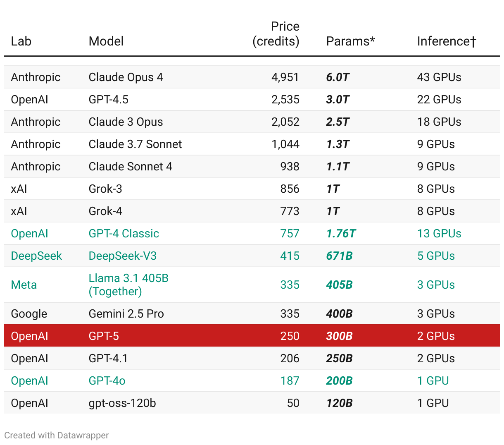This screenshot has height=445, width=504.
Task: Select the gpt-oss-120b model cell
Action: 122,403
